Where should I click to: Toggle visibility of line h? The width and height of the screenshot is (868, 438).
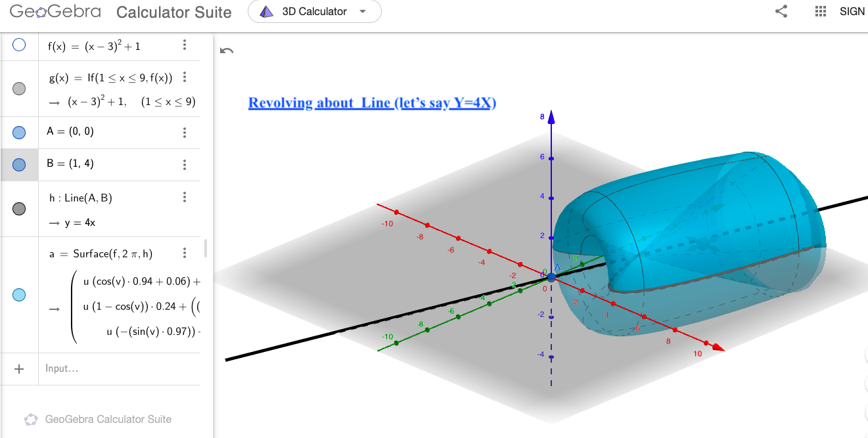coord(20,208)
